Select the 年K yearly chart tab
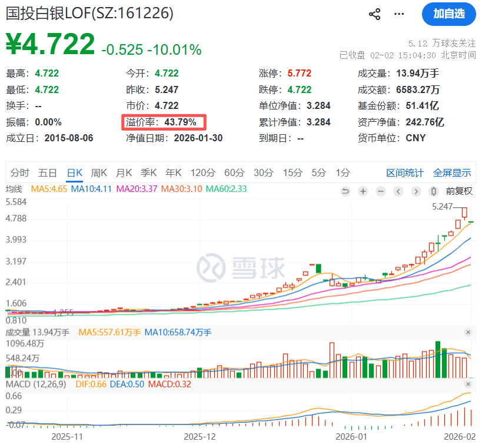 point(174,172)
